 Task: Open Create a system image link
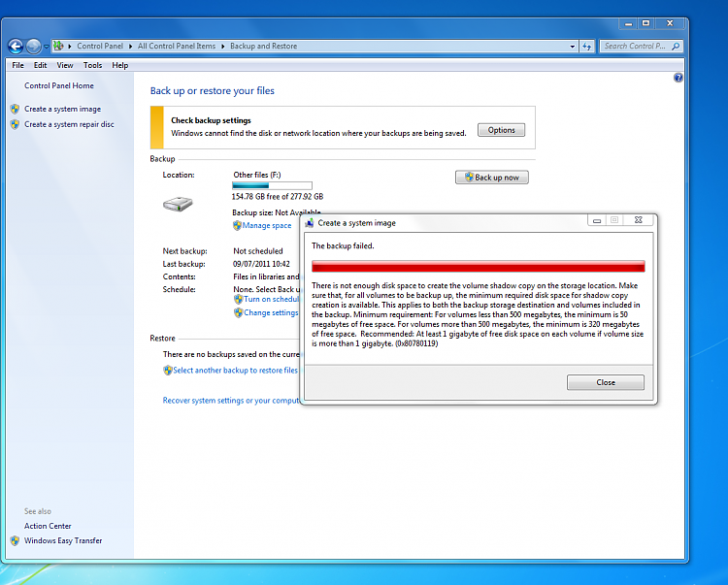(62, 109)
